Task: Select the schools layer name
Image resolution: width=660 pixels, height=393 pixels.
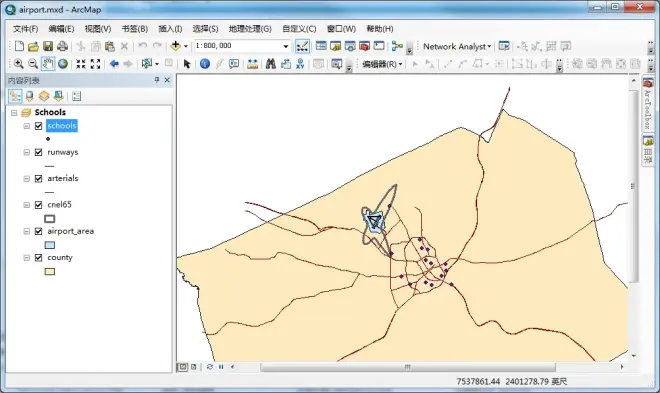Action: tap(62, 126)
